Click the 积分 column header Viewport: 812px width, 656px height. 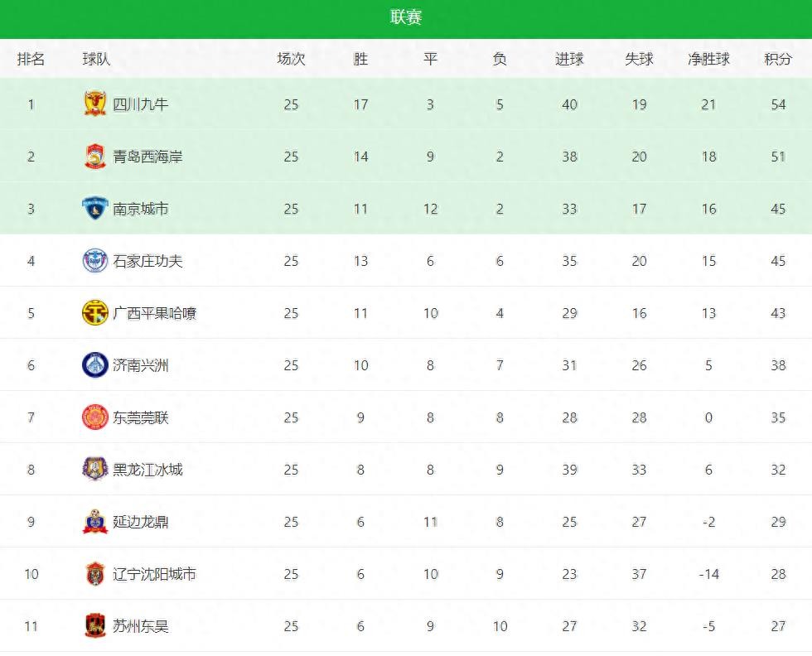778,60
